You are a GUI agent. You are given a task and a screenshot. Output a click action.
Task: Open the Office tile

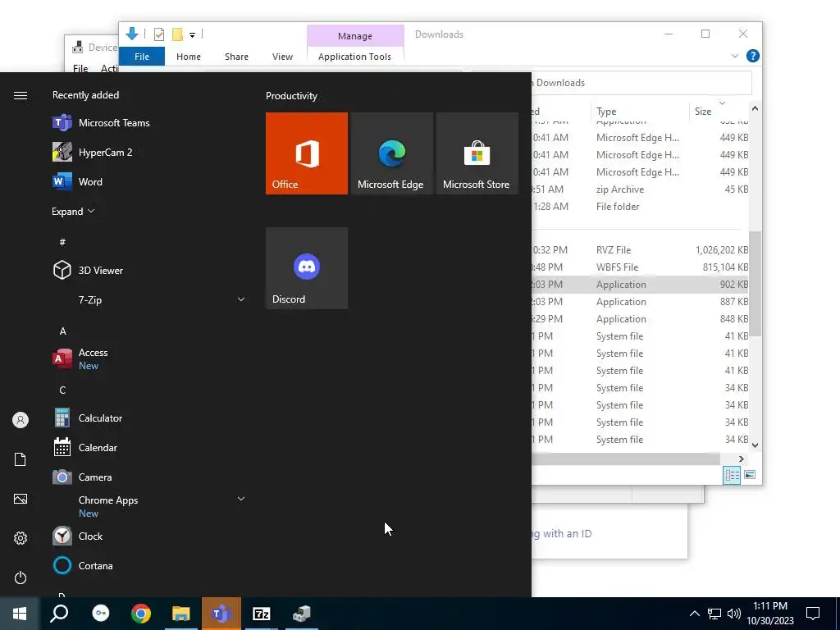[307, 153]
